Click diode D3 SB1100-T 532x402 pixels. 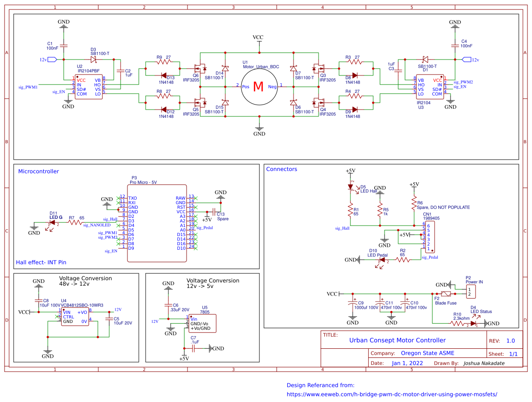coord(94,59)
